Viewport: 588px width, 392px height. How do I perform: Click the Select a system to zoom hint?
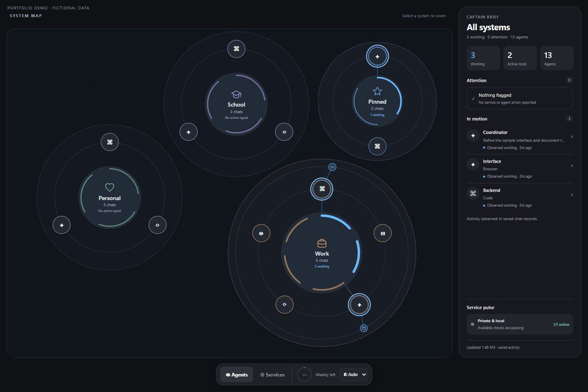point(424,16)
